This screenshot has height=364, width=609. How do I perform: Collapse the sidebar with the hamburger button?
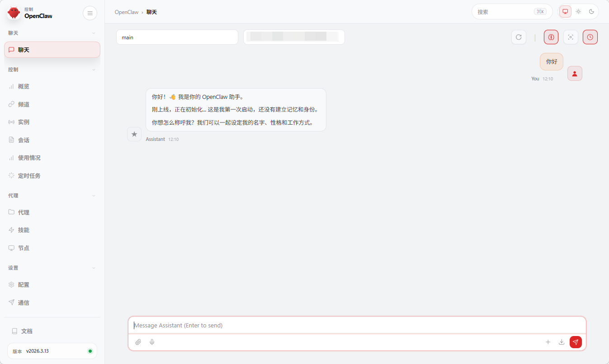point(90,13)
